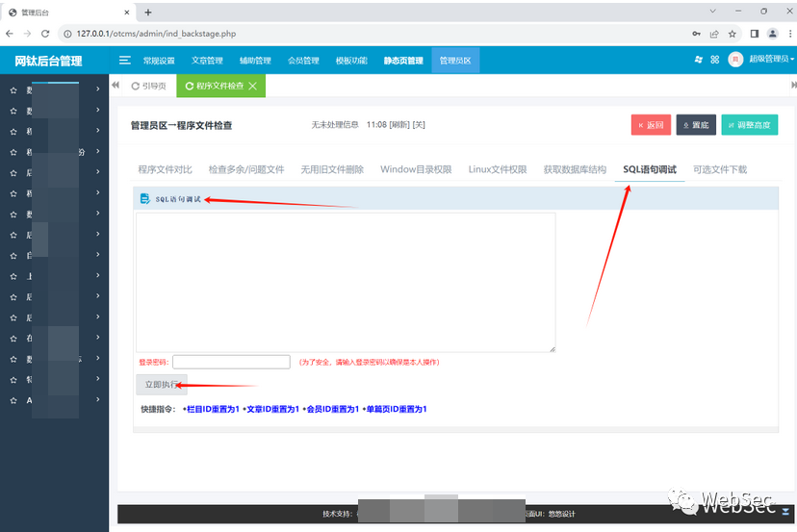Image resolution: width=797 pixels, height=532 pixels.
Task: Switch to the 可选文件下载 sub-tab
Action: pos(720,169)
